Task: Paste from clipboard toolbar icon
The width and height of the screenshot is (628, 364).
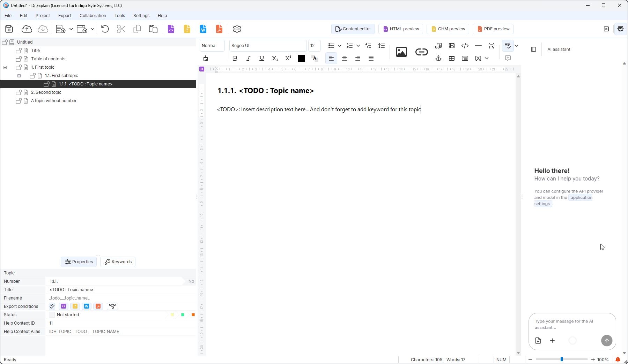Action: 153,29
